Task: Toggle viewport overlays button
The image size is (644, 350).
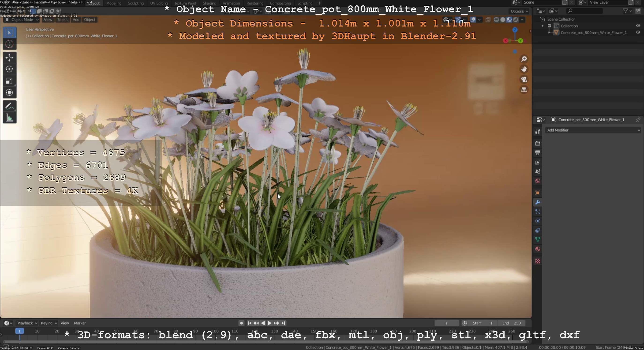Action: tap(473, 19)
